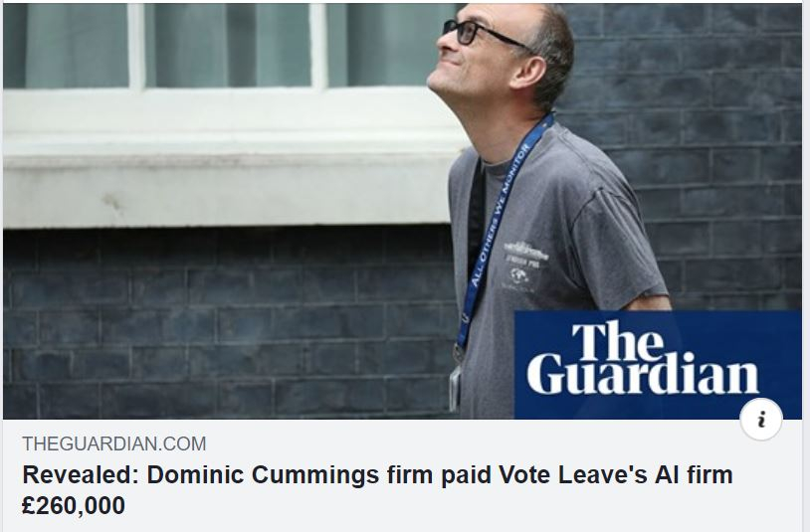Click the £260,000 amount in headline
This screenshot has width=810, height=532.
[74, 505]
